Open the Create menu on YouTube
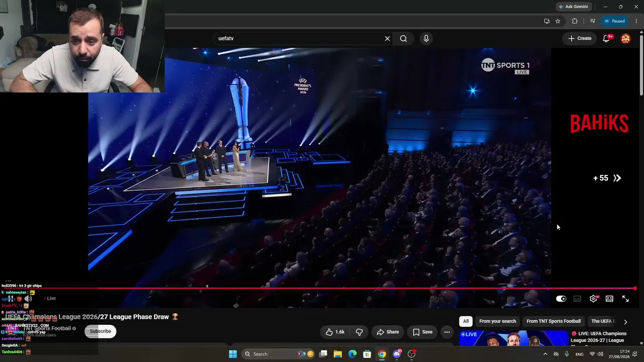The height and width of the screenshot is (362, 644). (580, 38)
